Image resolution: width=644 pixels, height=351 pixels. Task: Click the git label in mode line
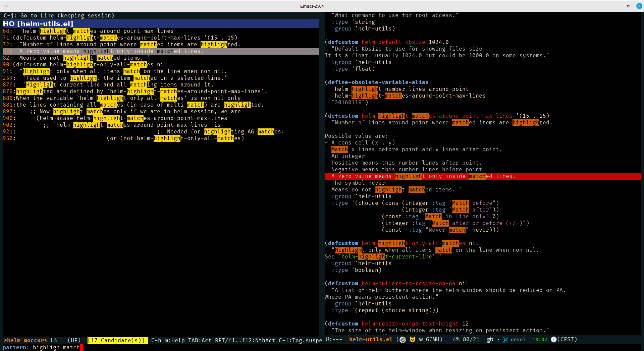coord(490,340)
